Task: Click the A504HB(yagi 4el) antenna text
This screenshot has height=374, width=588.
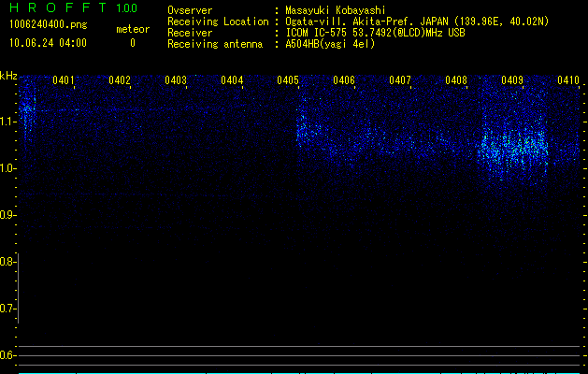Action: [330, 44]
